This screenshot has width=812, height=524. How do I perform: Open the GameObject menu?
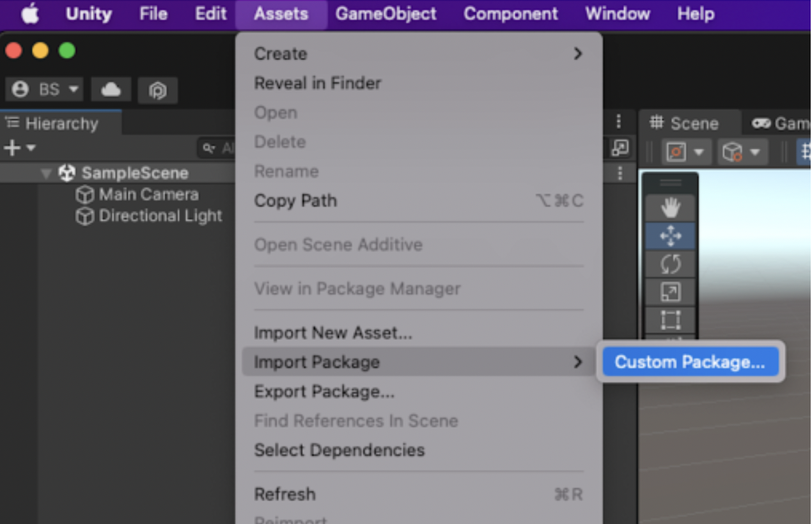(x=386, y=14)
